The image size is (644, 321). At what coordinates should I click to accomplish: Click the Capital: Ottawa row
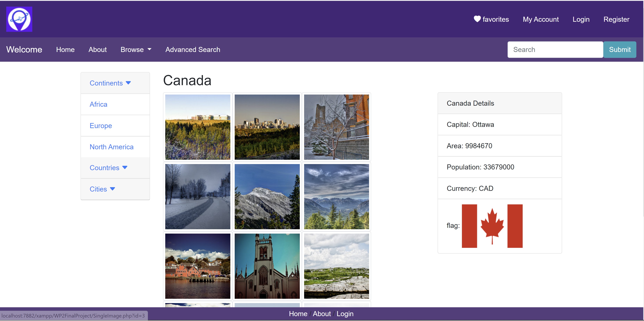[x=500, y=125]
